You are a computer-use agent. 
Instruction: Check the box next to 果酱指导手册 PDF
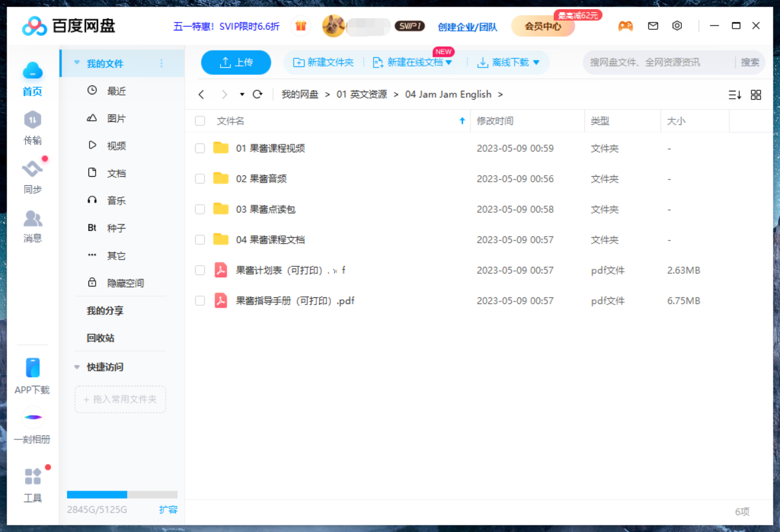pos(199,300)
